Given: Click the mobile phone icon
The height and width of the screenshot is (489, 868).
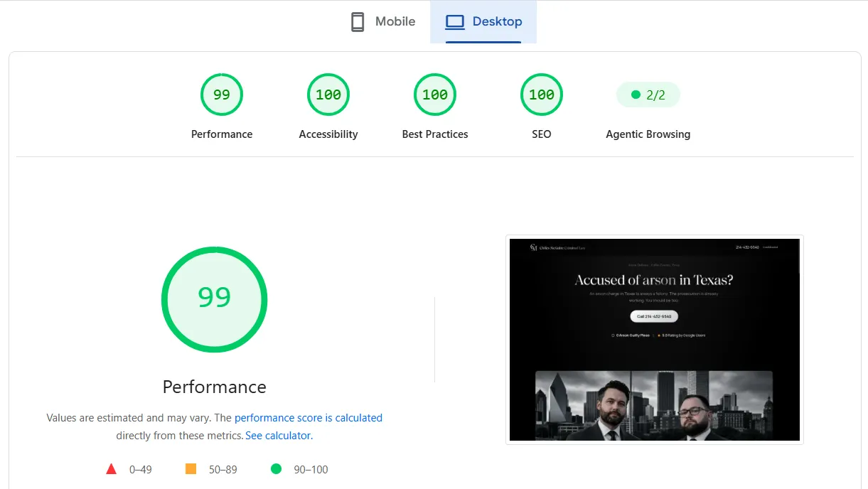Looking at the screenshot, I should tap(358, 22).
